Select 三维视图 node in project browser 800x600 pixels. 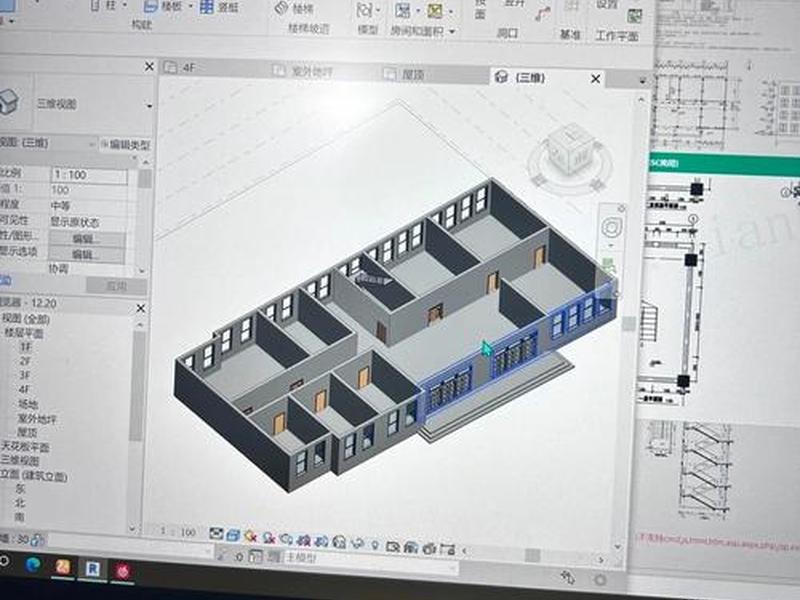tap(19, 460)
